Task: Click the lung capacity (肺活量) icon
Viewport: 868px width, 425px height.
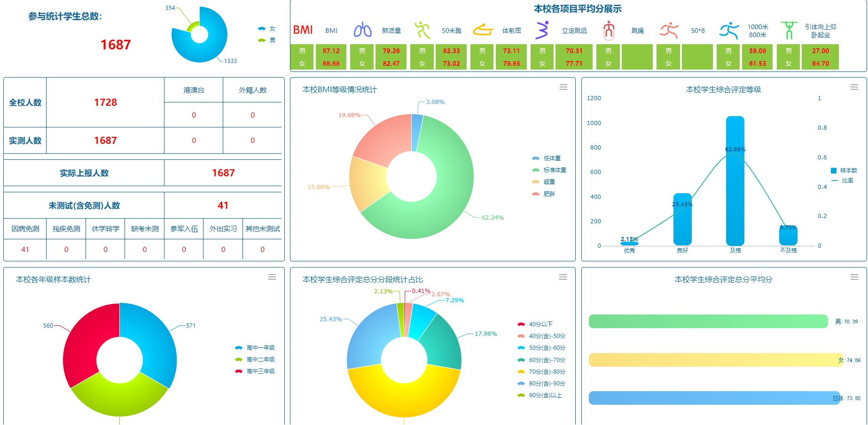Action: [362, 30]
